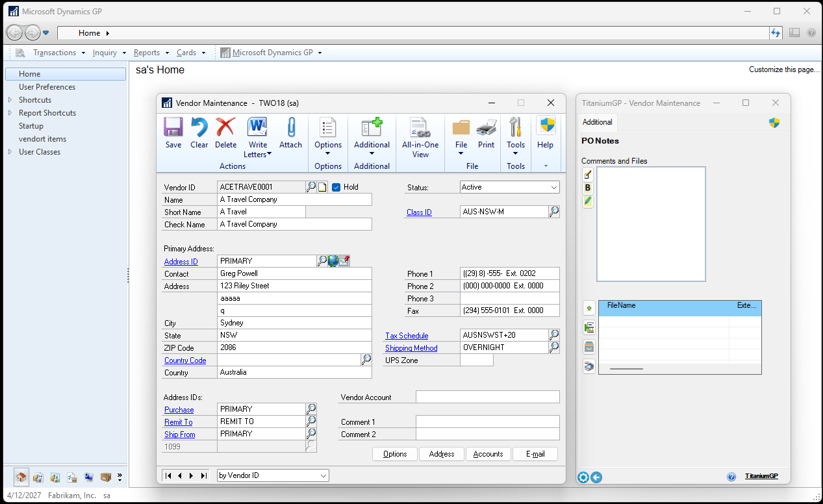Click the refresh icon in address bar
This screenshot has width=823, height=504.
coord(776,32)
